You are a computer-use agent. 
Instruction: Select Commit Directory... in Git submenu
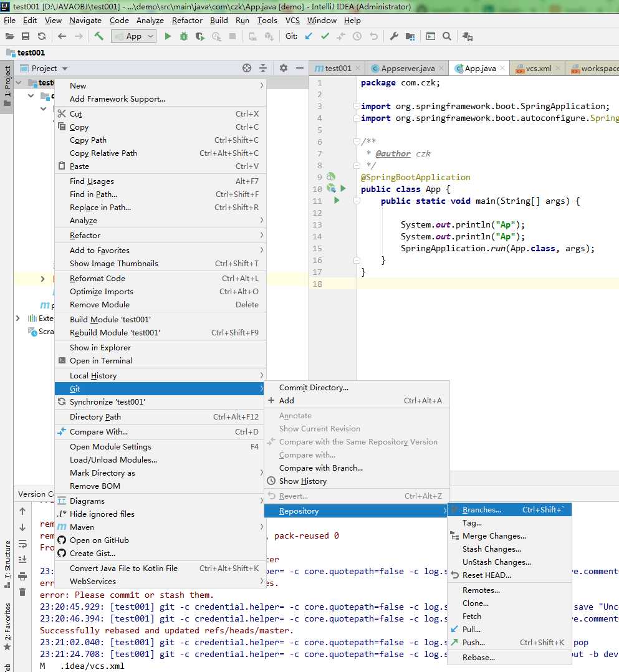(x=357, y=388)
